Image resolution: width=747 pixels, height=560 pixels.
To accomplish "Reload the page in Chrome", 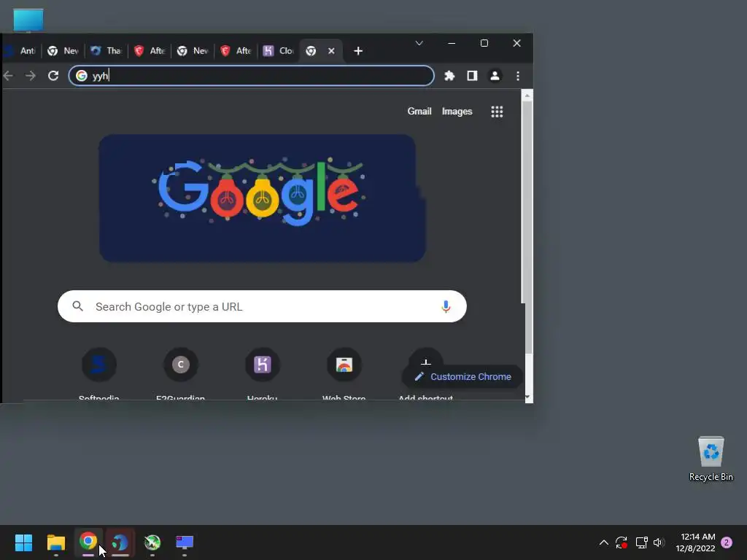I will point(53,76).
